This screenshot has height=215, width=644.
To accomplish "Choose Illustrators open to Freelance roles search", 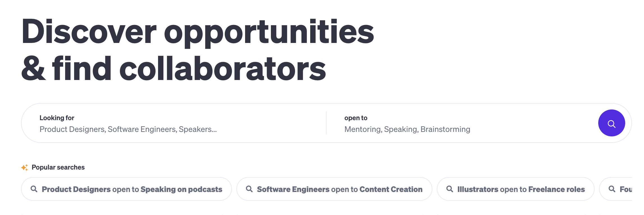I will (x=515, y=189).
